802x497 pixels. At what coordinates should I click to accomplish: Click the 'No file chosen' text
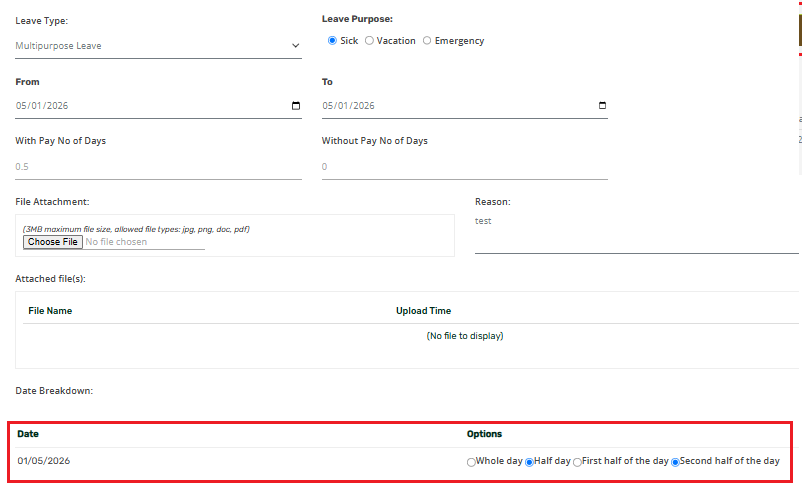pyautogui.click(x=116, y=242)
